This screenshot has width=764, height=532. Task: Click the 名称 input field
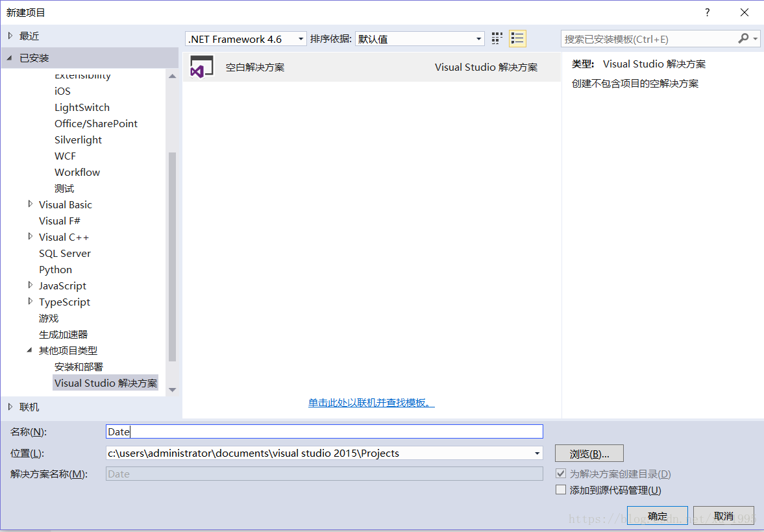coord(325,431)
